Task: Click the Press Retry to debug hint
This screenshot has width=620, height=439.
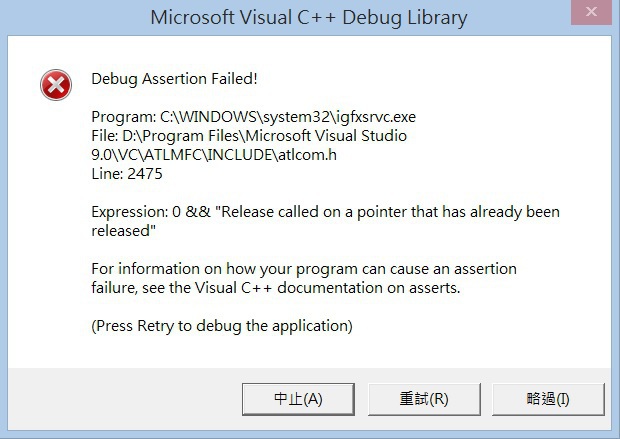Action: [166, 326]
